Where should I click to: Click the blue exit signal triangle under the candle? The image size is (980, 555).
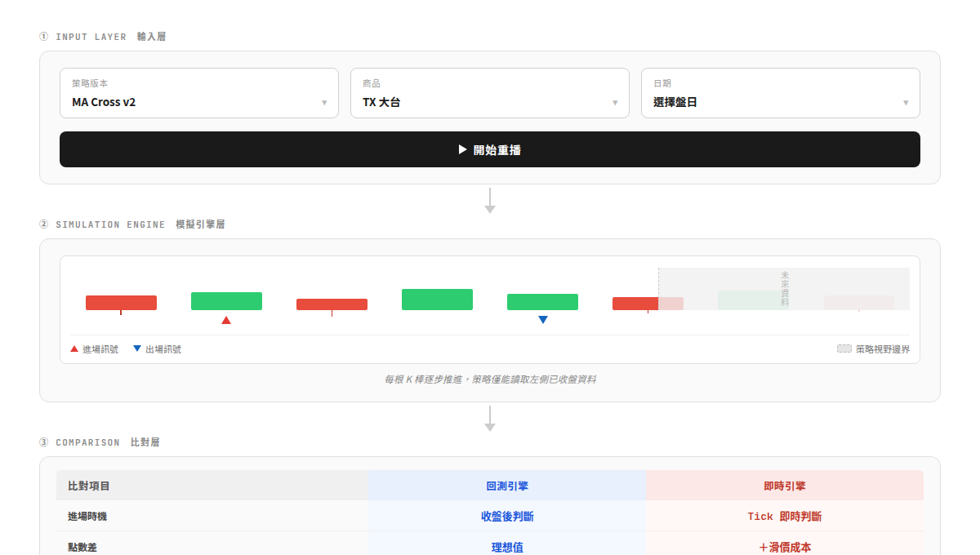click(x=542, y=320)
